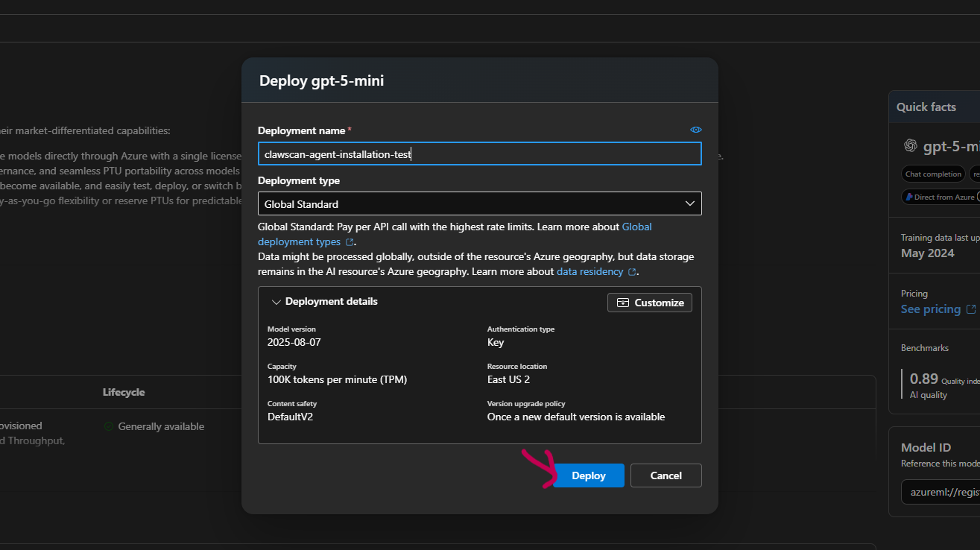This screenshot has height=550, width=980.
Task: Click the Generally available status text
Action: (x=161, y=426)
